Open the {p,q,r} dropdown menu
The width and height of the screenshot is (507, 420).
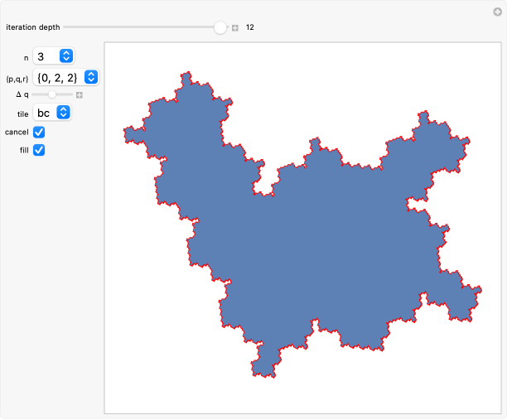(66, 77)
